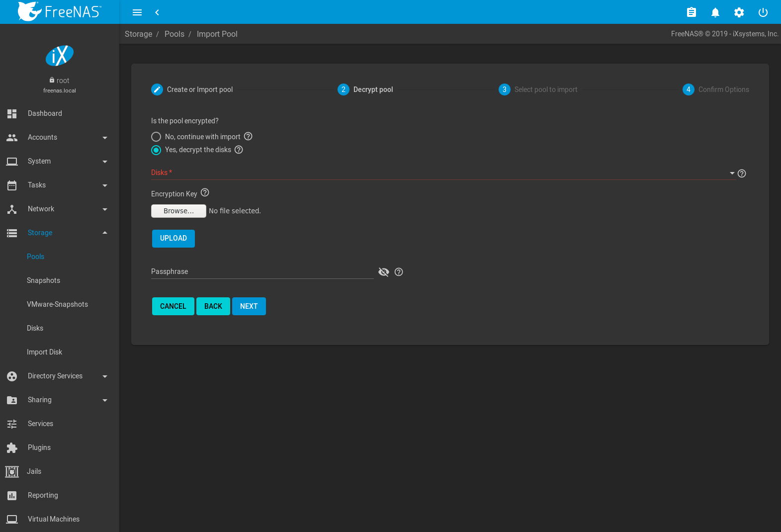Click the UPLOAD button

[x=173, y=239]
